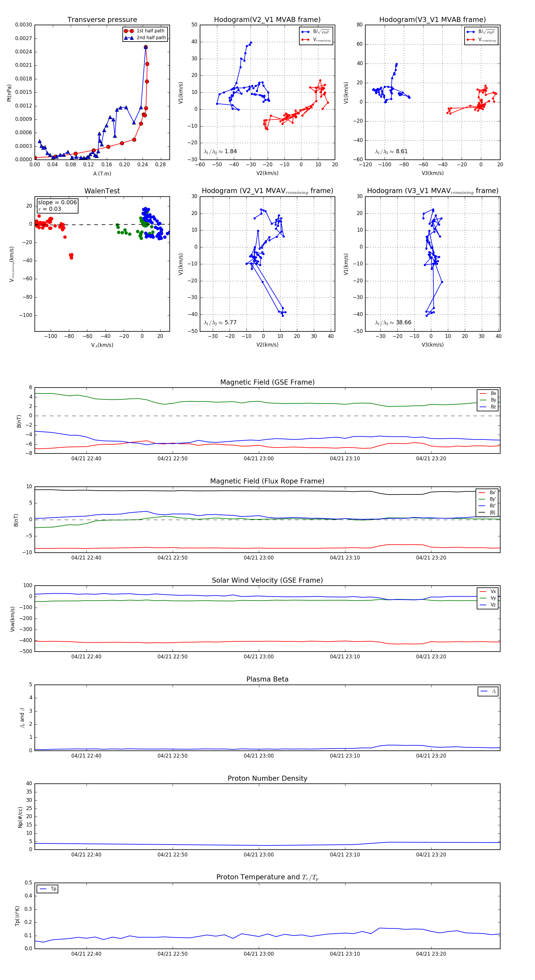Click the 'A (T·m)' x-axis label
Image resolution: width=535 pixels, height=980 pixels.
tap(102, 174)
